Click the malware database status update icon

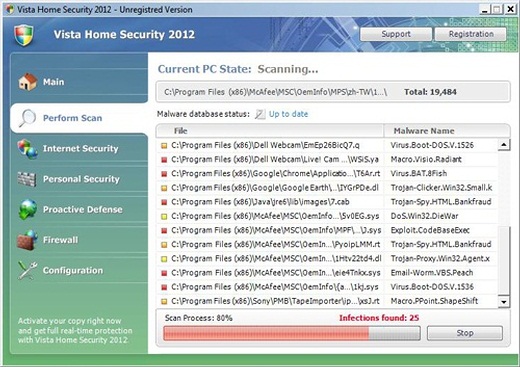(x=260, y=114)
